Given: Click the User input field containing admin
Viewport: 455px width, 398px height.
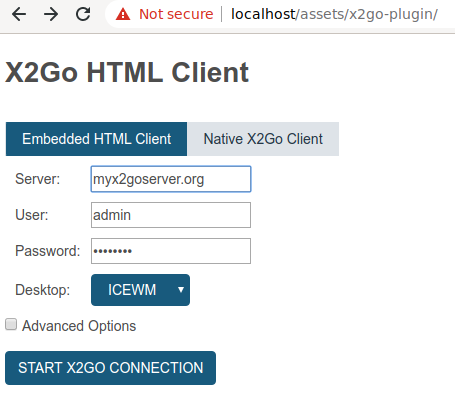Looking at the screenshot, I should pyautogui.click(x=171, y=215).
